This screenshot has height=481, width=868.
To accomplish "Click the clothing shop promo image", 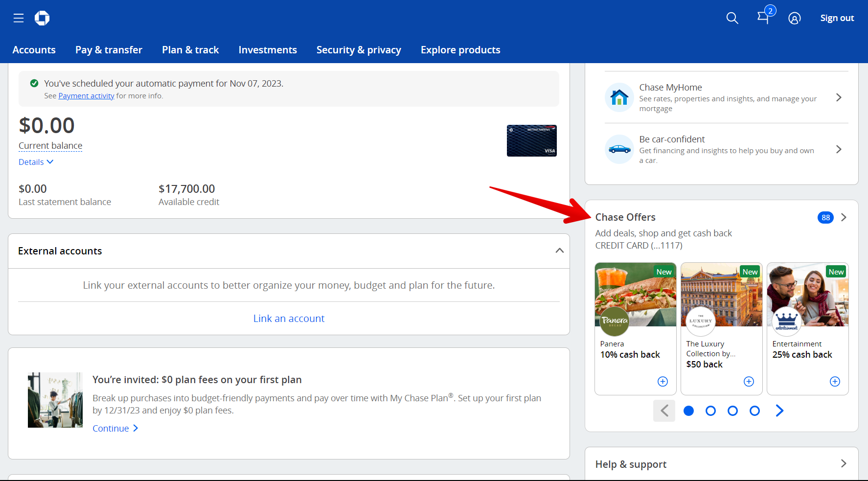I will (55, 400).
